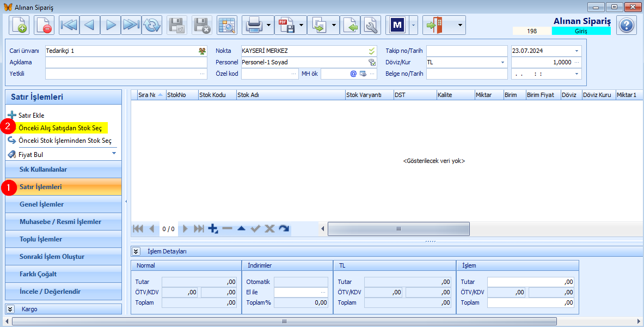Cancel the grid edit with the X icon
This screenshot has height=327, width=644.
pos(269,229)
